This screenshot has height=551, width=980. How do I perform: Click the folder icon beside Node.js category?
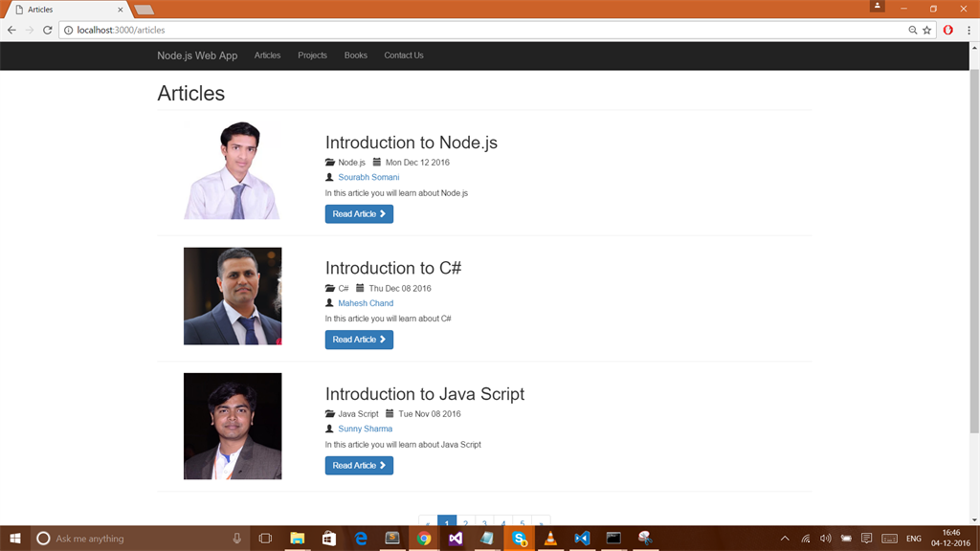coord(330,163)
